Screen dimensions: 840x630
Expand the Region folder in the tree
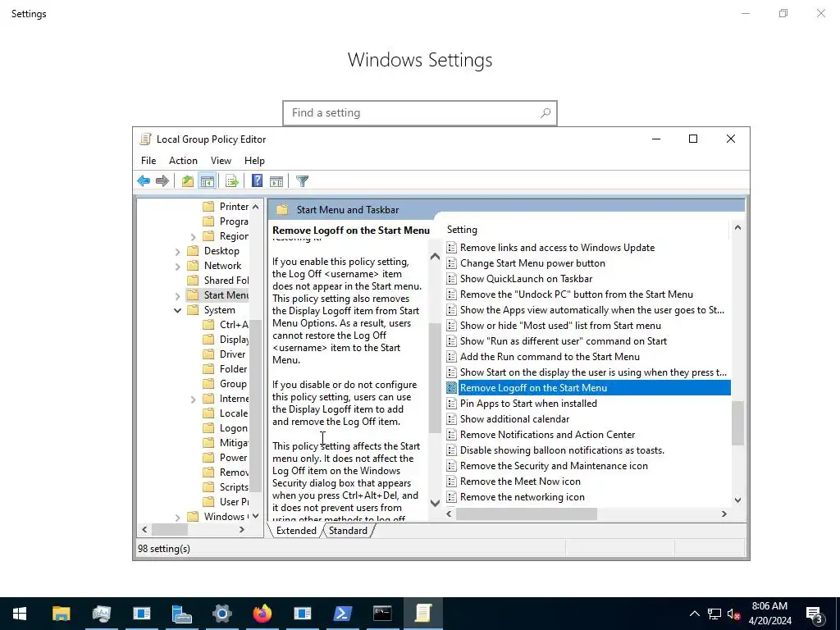point(194,237)
